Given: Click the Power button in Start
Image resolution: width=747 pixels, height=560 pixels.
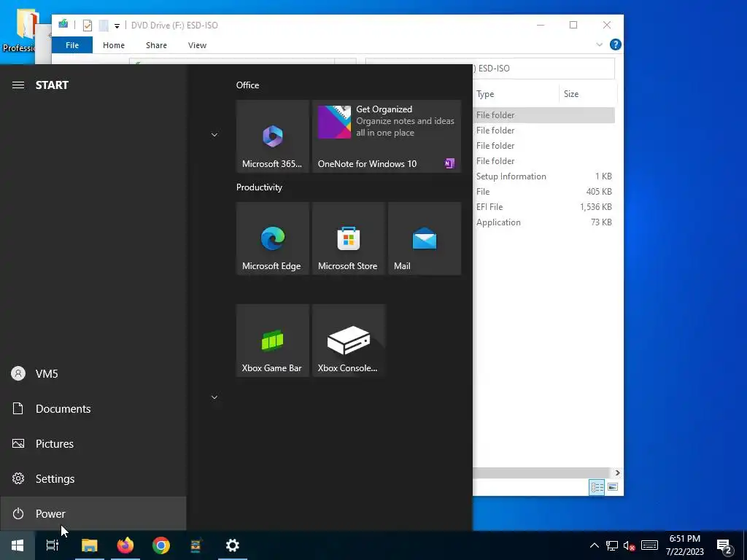Looking at the screenshot, I should [93, 514].
